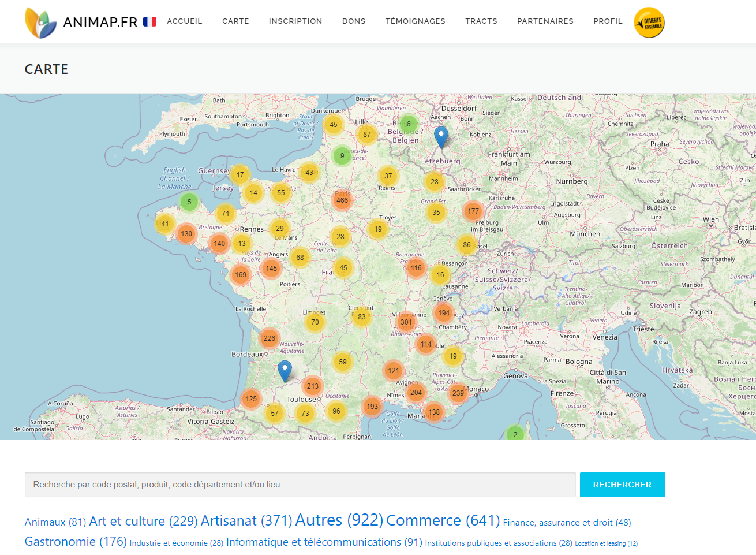This screenshot has width=756, height=555.
Task: Expand the cluster marker showing 121
Action: pyautogui.click(x=394, y=371)
